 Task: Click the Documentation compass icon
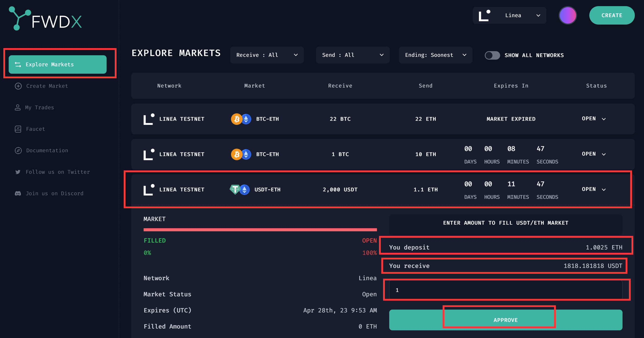click(x=18, y=150)
